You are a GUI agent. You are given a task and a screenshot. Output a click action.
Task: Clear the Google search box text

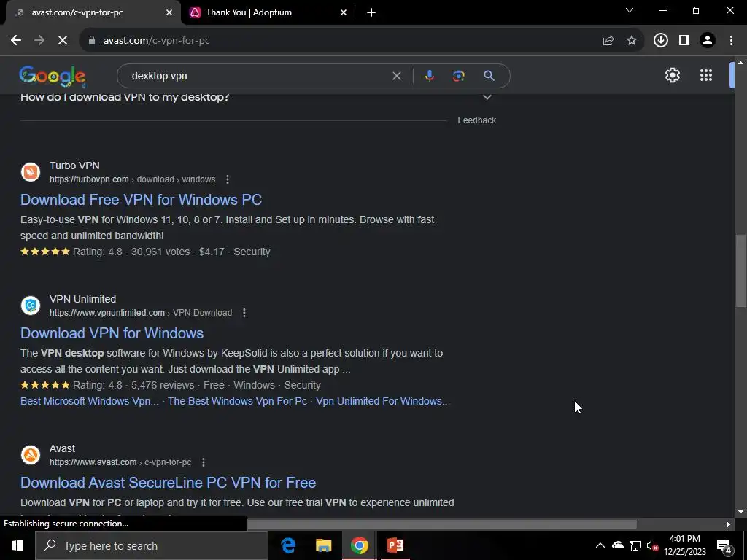point(396,76)
